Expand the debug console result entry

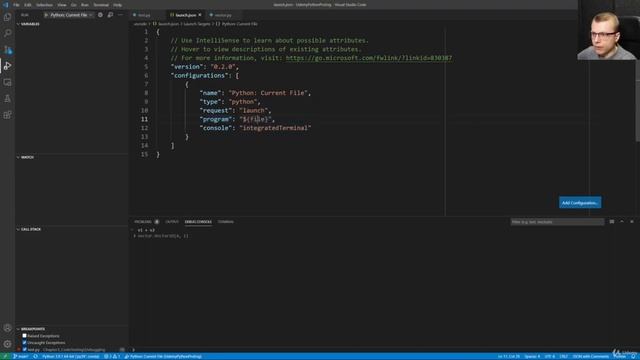[135, 236]
